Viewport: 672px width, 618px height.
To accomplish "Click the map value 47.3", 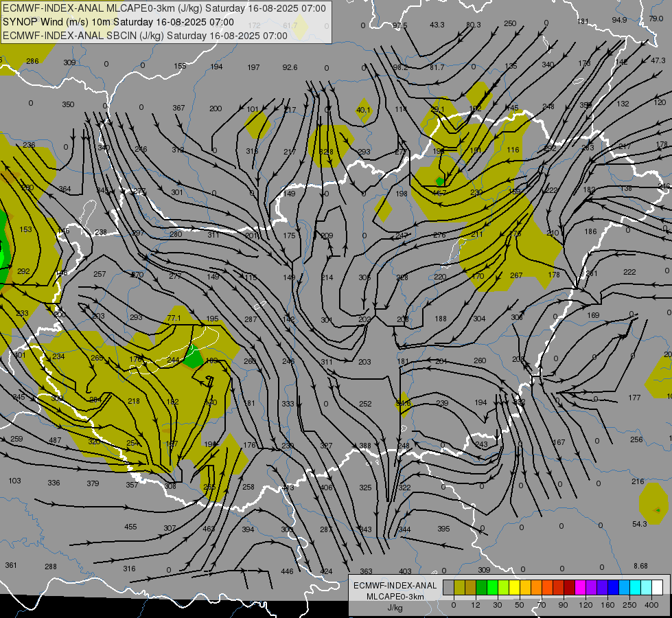I will (658, 60).
